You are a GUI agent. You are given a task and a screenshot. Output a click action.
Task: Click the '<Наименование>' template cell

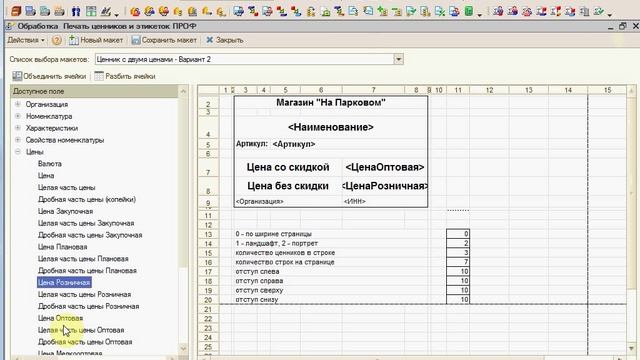331,127
